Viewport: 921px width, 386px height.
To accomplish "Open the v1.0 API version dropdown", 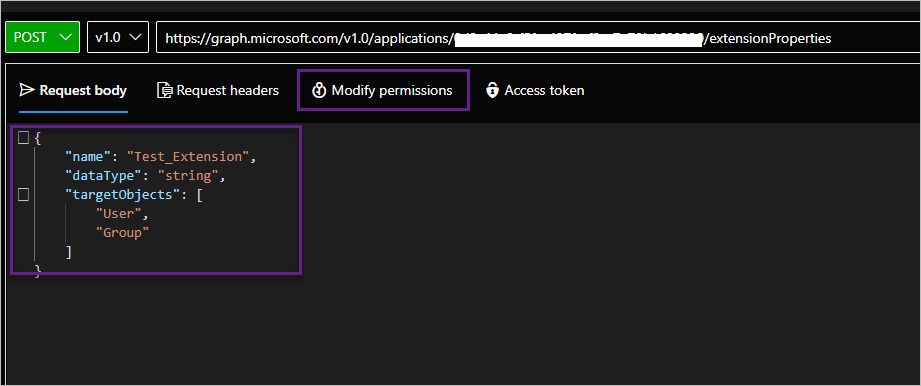I will coord(117,37).
